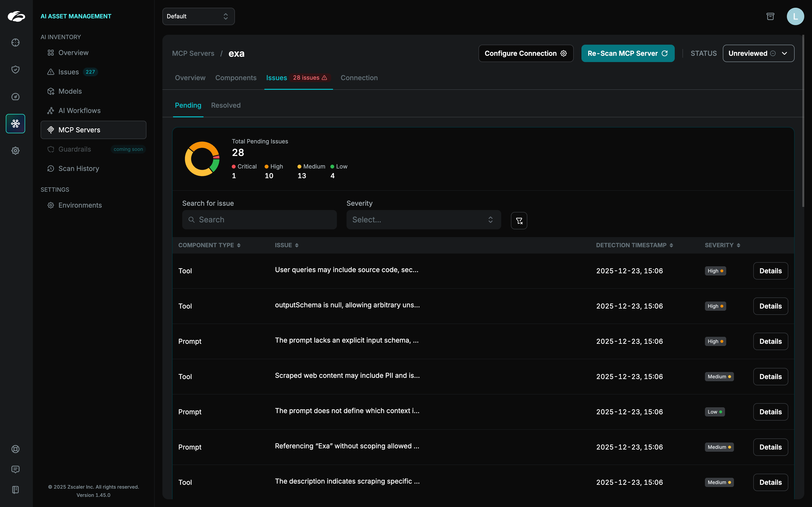
Task: Click the Zscaler logo icon
Action: [16, 16]
